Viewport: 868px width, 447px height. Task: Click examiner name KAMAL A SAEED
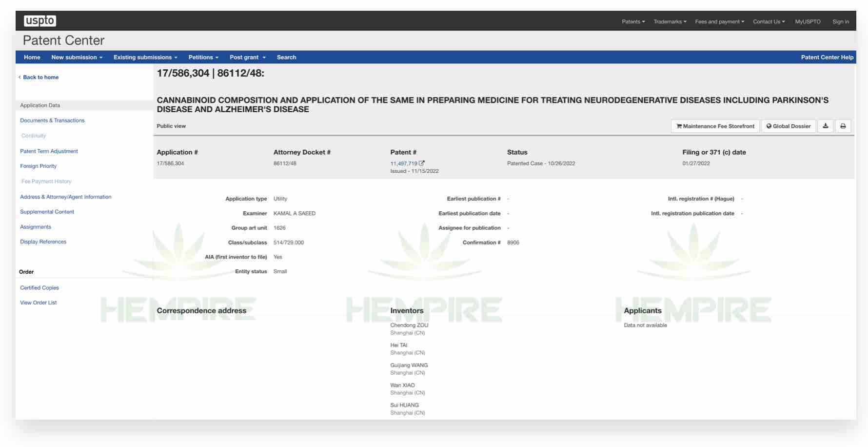pos(295,213)
